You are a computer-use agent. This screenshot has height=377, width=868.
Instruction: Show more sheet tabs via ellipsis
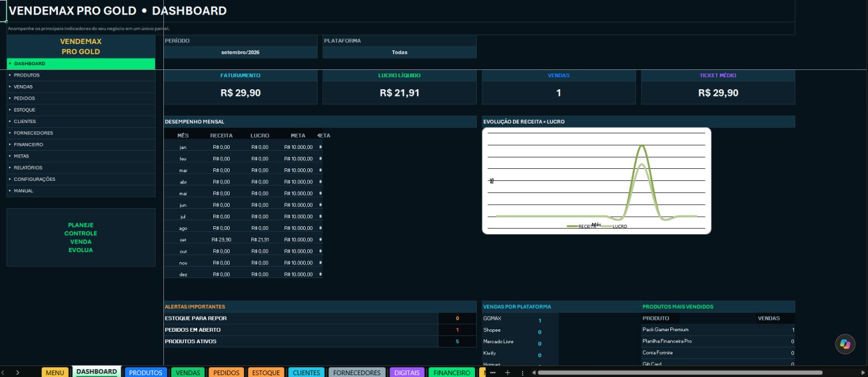click(x=493, y=373)
